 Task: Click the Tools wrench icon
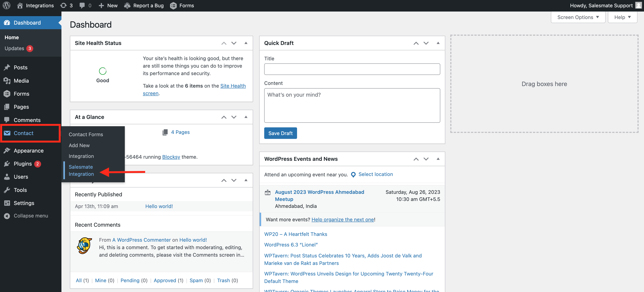point(7,190)
